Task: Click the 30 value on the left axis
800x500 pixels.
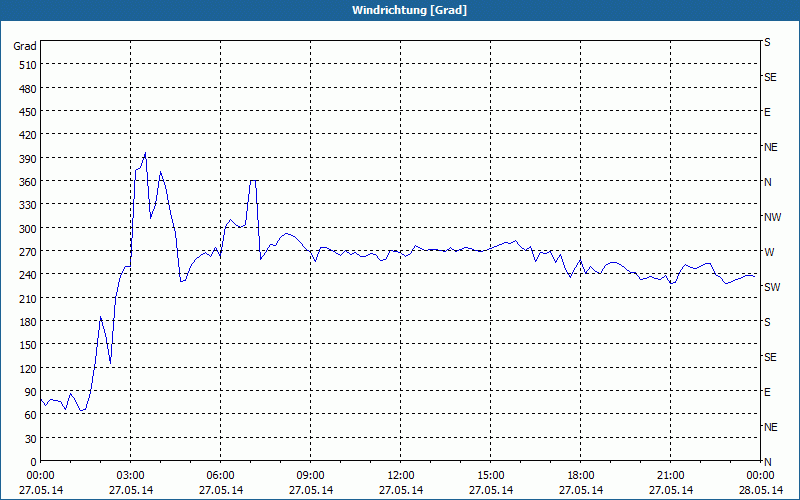Action: [x=31, y=439]
